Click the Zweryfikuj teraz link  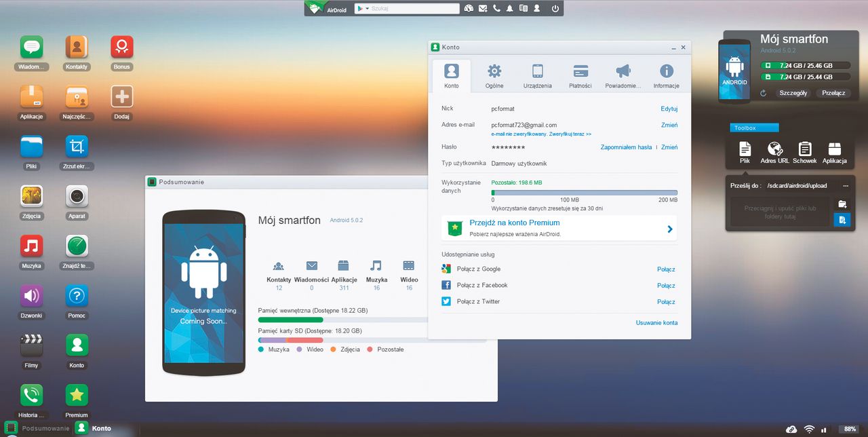(x=570, y=134)
